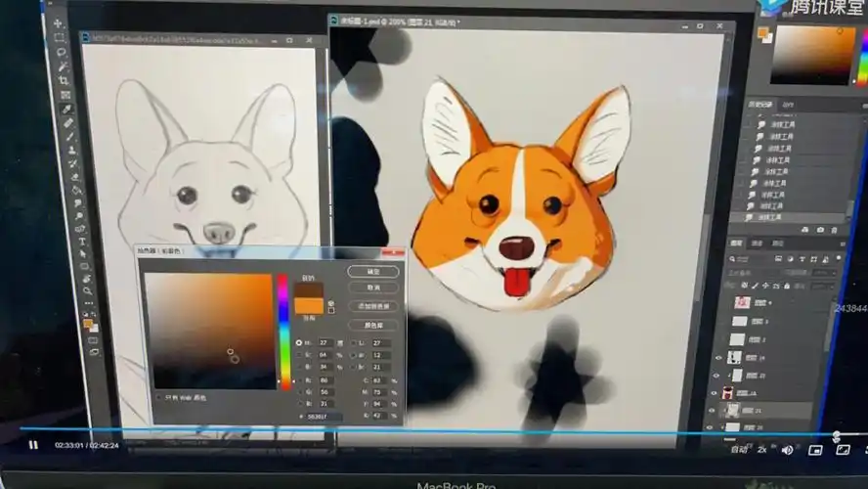This screenshot has width=868, height=489.
Task: Toggle layer filtering switch in Layers panel
Action: click(x=838, y=258)
